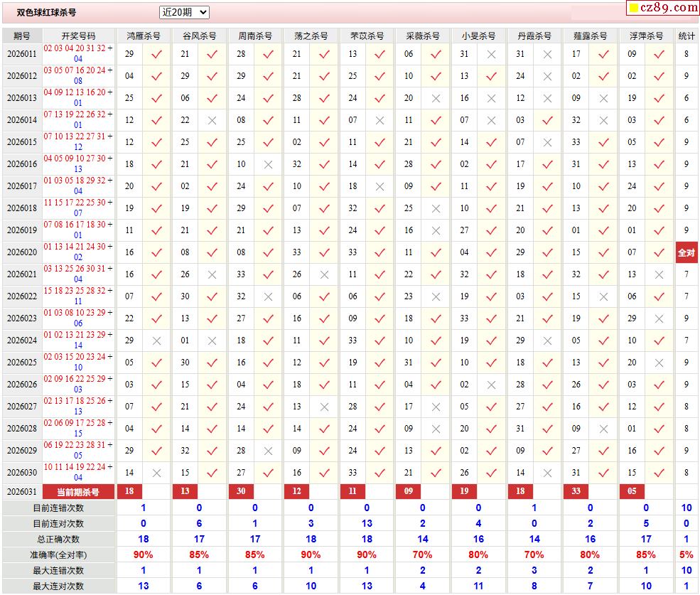Click the 鸿雁杀号 column header
Image resolution: width=700 pixels, height=595 pixels.
point(143,36)
